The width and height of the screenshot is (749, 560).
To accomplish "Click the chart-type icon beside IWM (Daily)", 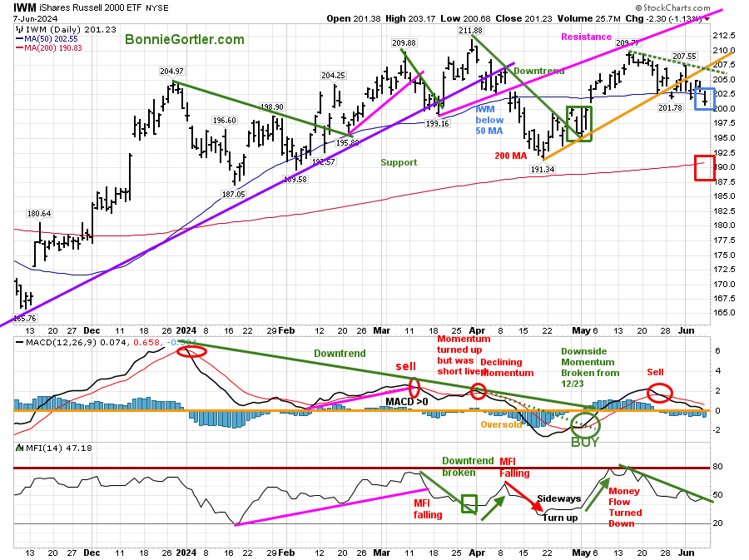I will (x=19, y=29).
